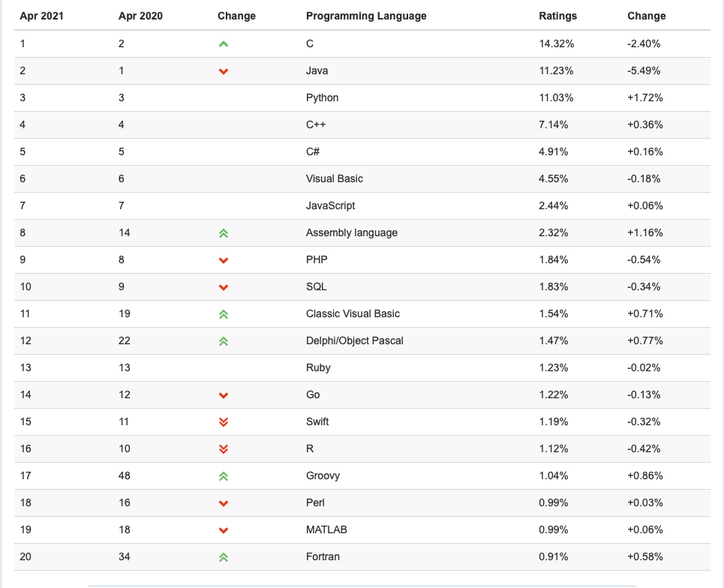Click the red down arrow beside MATLAB
This screenshot has height=588, width=724.
(224, 531)
